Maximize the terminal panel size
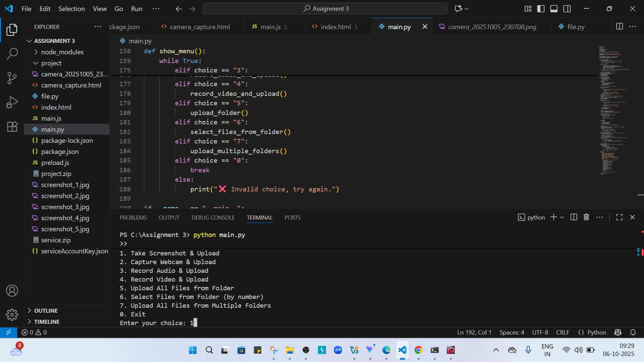644x362 pixels. tap(619, 217)
